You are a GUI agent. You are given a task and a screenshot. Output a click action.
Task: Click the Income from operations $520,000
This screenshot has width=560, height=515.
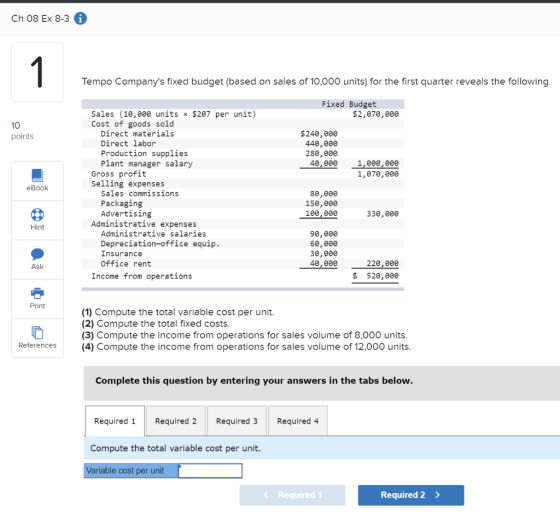coord(375,276)
